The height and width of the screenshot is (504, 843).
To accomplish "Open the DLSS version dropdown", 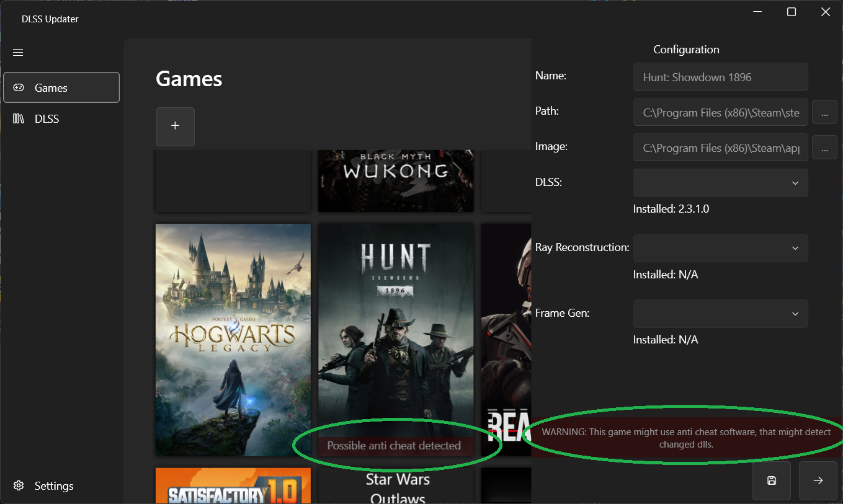I will (x=721, y=183).
